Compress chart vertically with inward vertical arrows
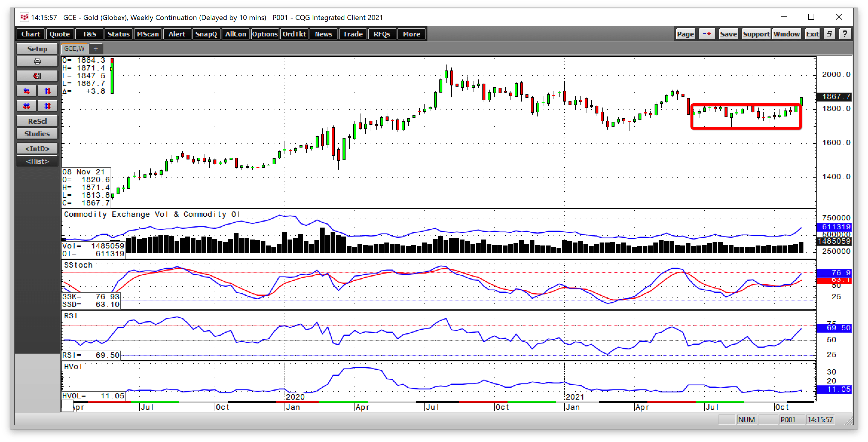868x442 pixels. 48,106
